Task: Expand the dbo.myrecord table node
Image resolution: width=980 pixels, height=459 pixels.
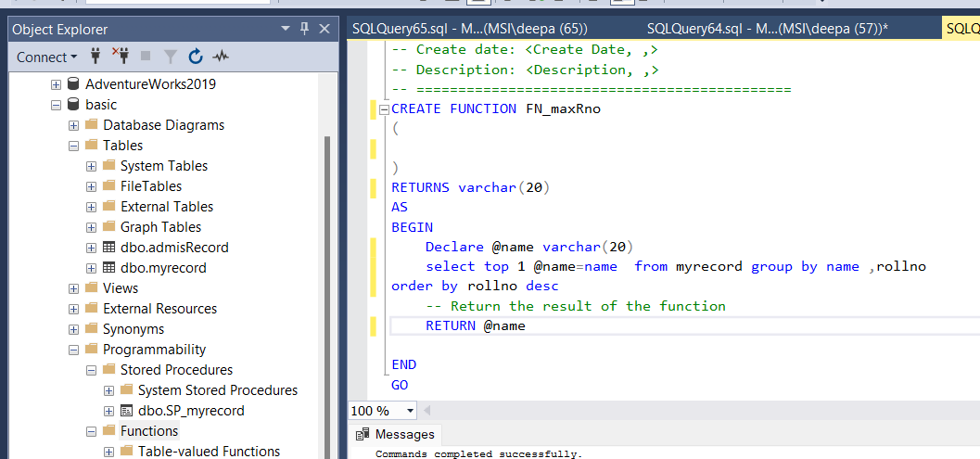Action: coord(91,268)
